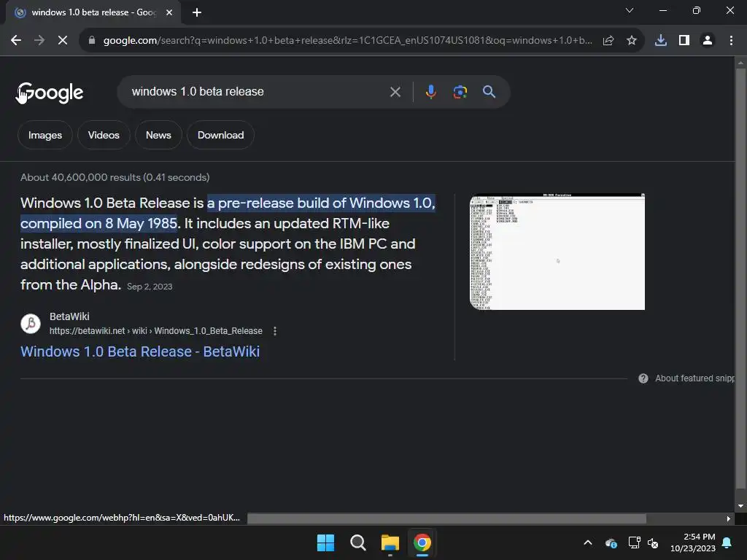This screenshot has width=747, height=560.
Task: Submit search with the magnifier icon
Action: pyautogui.click(x=489, y=92)
